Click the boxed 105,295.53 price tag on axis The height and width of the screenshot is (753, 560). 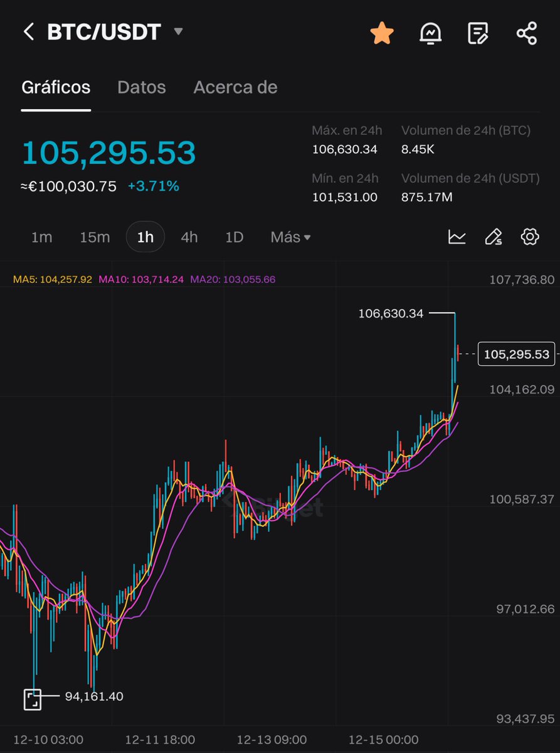(x=517, y=354)
